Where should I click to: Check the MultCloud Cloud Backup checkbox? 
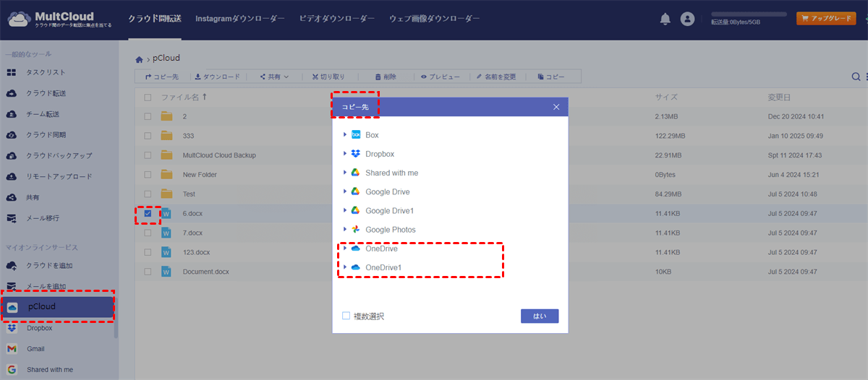[148, 155]
